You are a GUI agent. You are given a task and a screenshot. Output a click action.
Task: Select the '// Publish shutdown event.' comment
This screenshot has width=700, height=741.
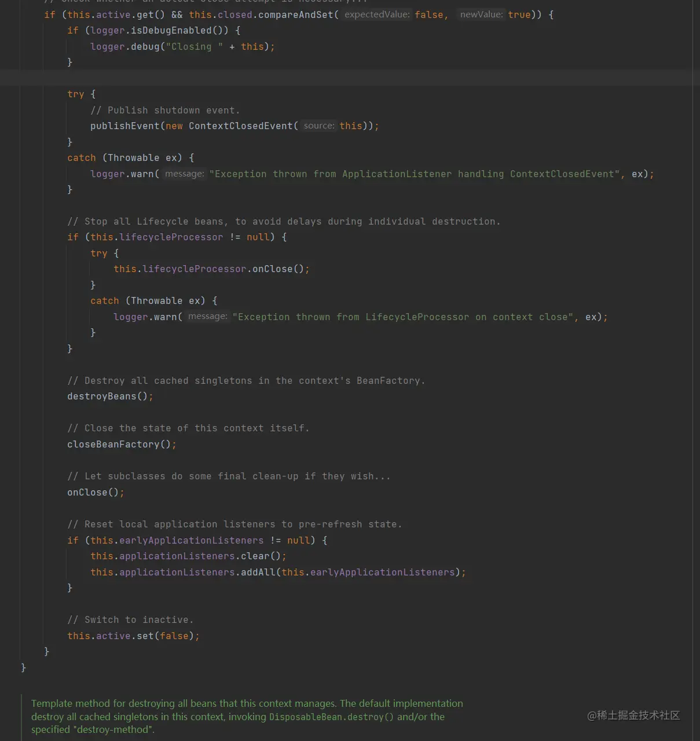(165, 110)
